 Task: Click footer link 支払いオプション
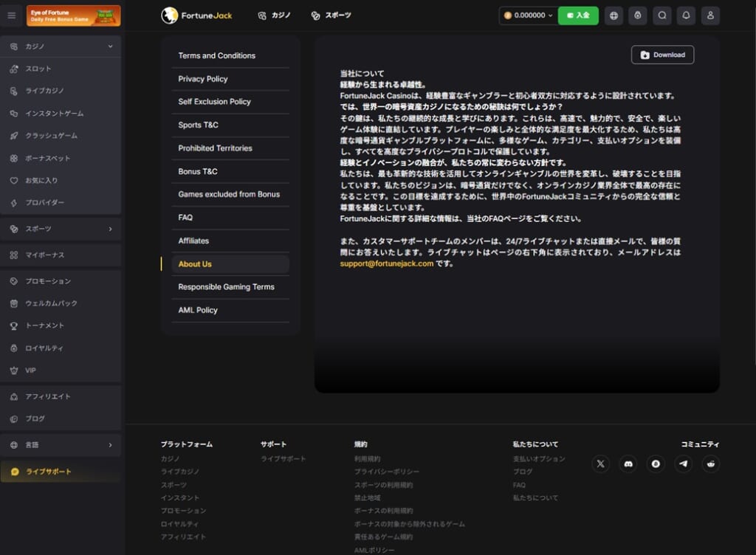pyautogui.click(x=539, y=458)
